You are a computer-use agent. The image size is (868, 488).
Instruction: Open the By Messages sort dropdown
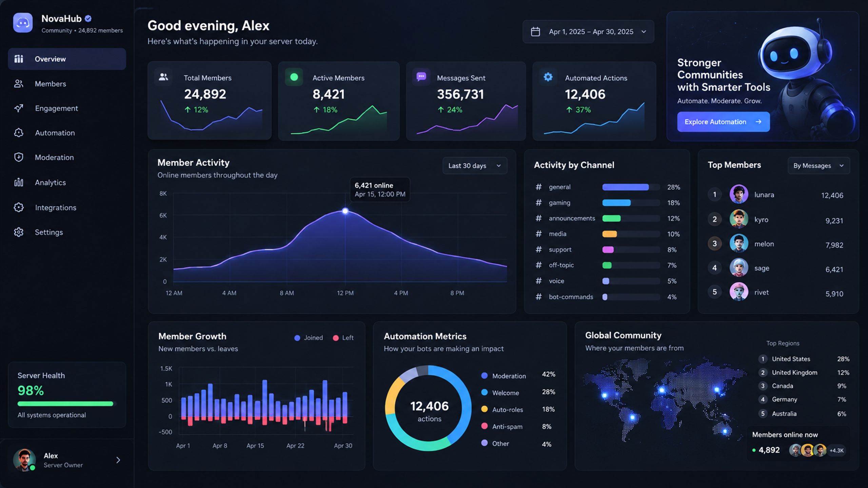click(818, 166)
